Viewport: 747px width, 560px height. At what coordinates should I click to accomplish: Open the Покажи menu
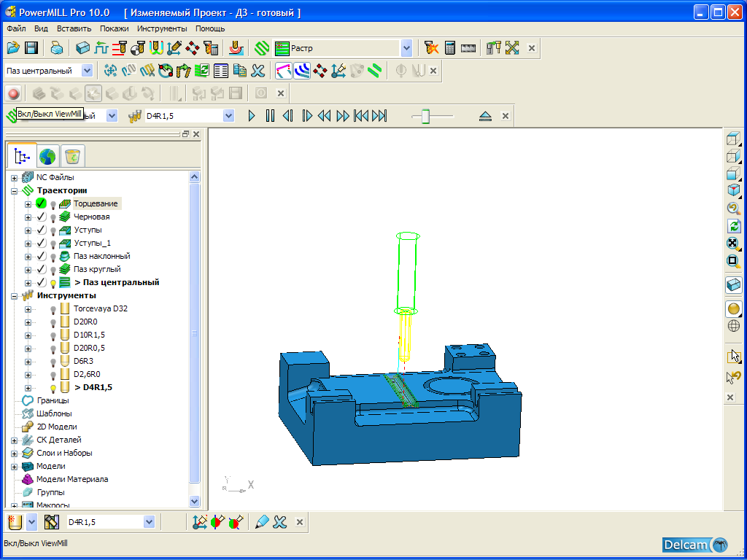115,28
